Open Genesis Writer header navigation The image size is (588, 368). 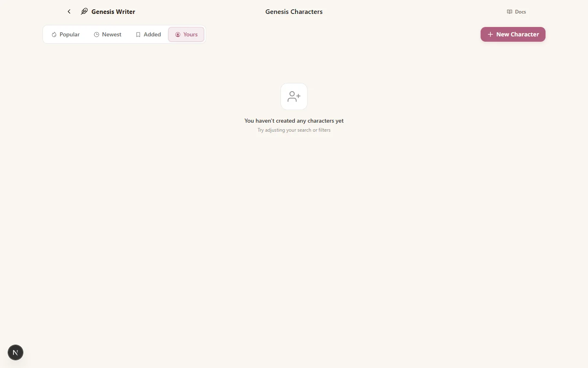tap(113, 11)
